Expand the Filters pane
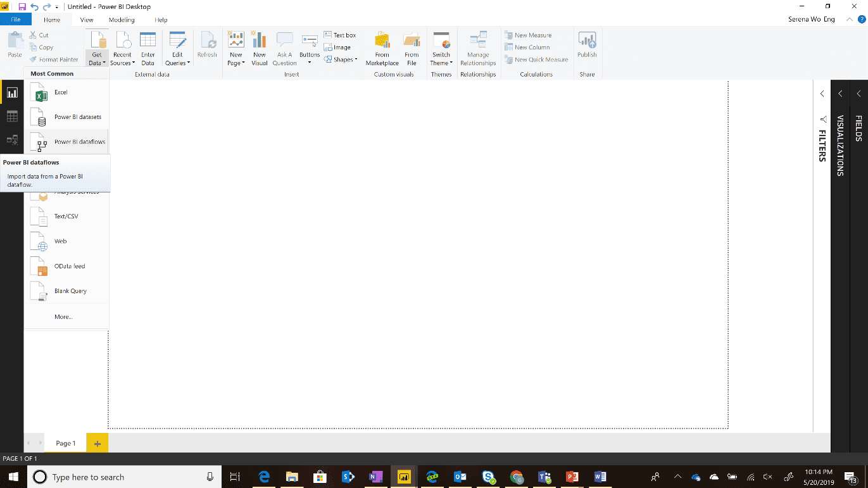 tap(822, 94)
